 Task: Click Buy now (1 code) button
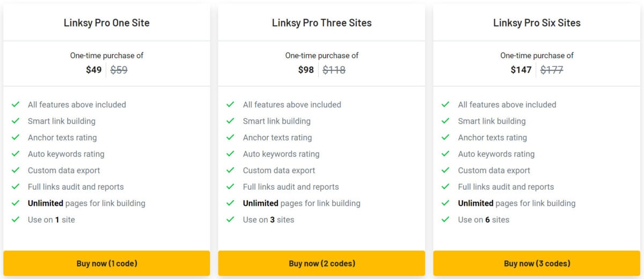[x=106, y=263]
